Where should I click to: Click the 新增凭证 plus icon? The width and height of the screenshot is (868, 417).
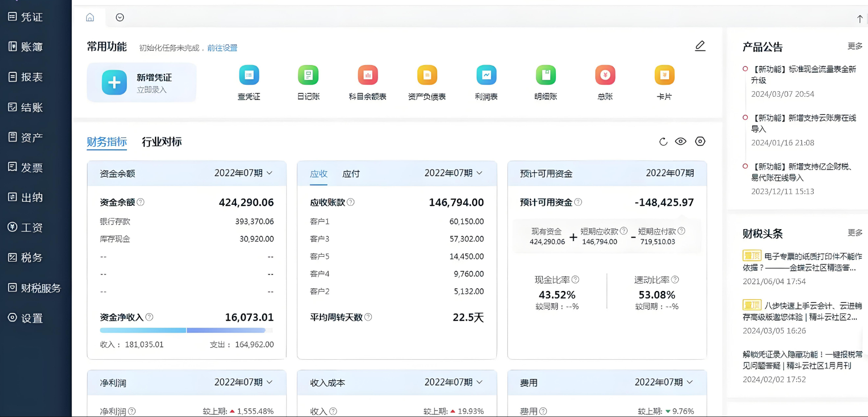tap(114, 82)
